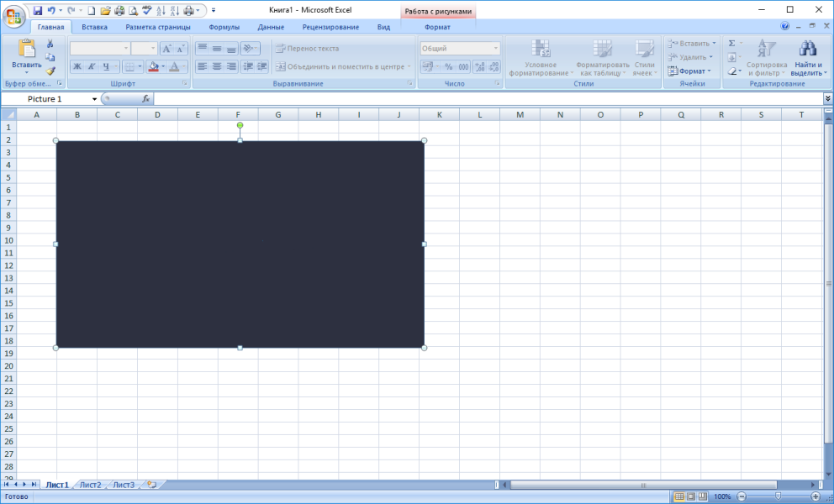Open fill color palette dropdown arrow

click(x=163, y=66)
